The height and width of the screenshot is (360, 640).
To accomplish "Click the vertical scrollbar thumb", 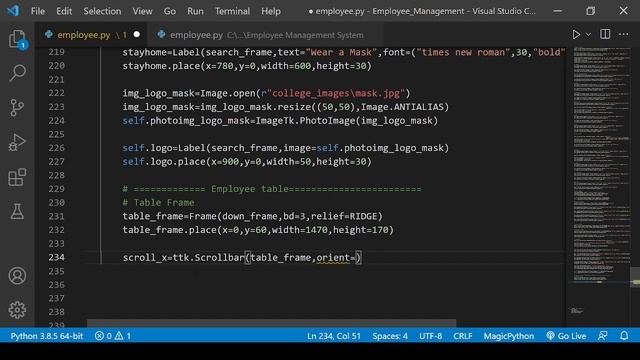I will 635,278.
